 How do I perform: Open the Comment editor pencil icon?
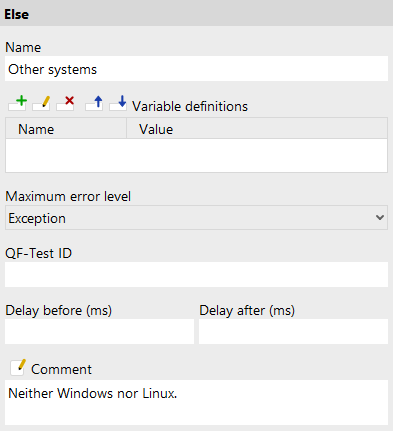18,367
